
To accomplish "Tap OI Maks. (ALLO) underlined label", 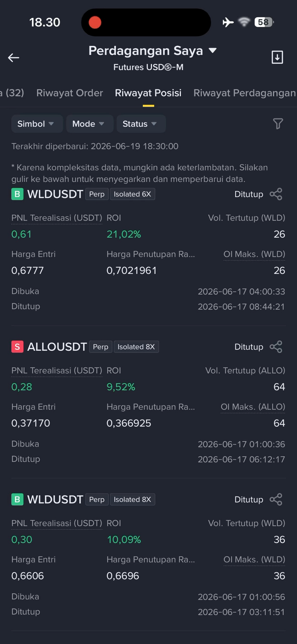I will tap(253, 407).
